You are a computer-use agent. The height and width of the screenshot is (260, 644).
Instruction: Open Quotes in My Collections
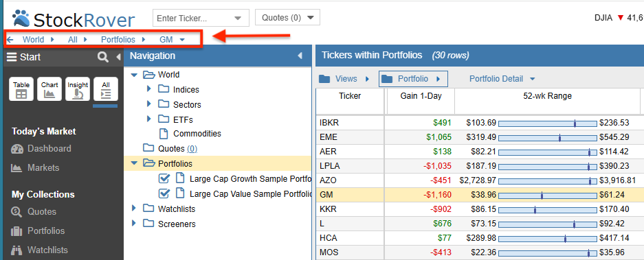[x=34, y=211]
